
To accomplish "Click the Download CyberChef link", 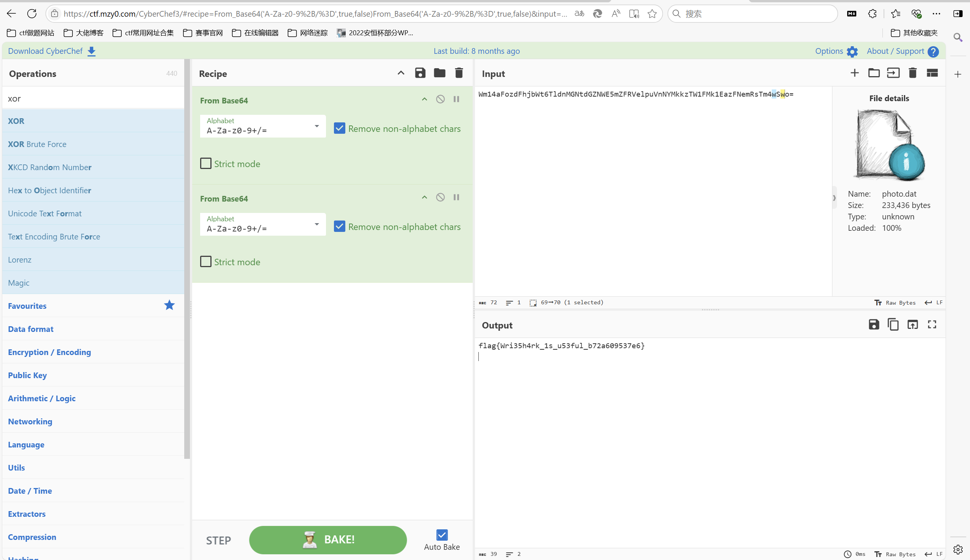I will click(52, 51).
